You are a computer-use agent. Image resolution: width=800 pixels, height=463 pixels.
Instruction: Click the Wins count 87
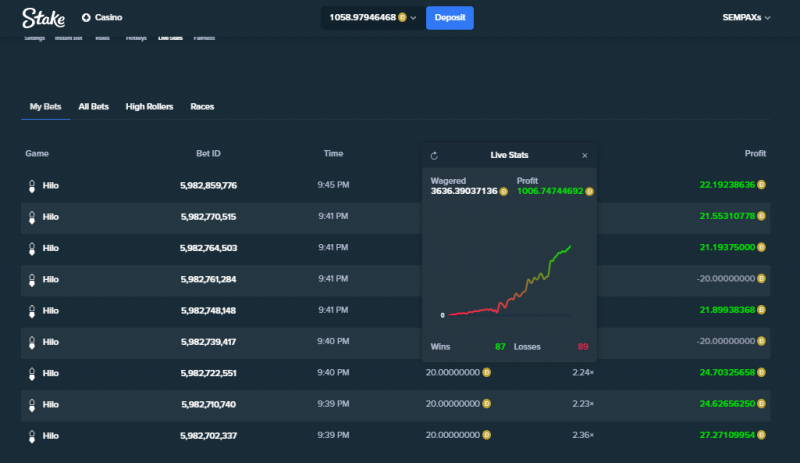click(x=500, y=347)
